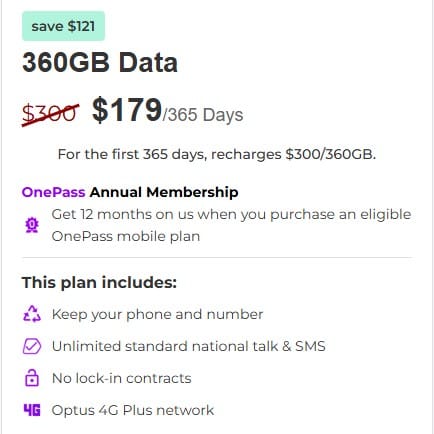Click the purple OnePass link text

(x=53, y=192)
